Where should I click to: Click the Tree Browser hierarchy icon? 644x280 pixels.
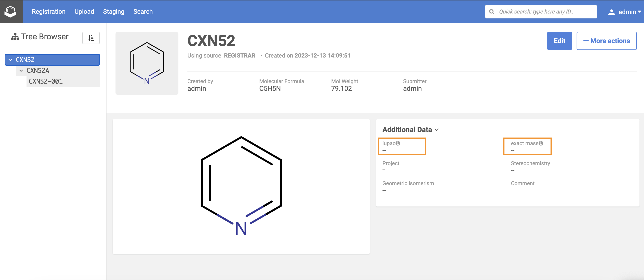(x=15, y=37)
